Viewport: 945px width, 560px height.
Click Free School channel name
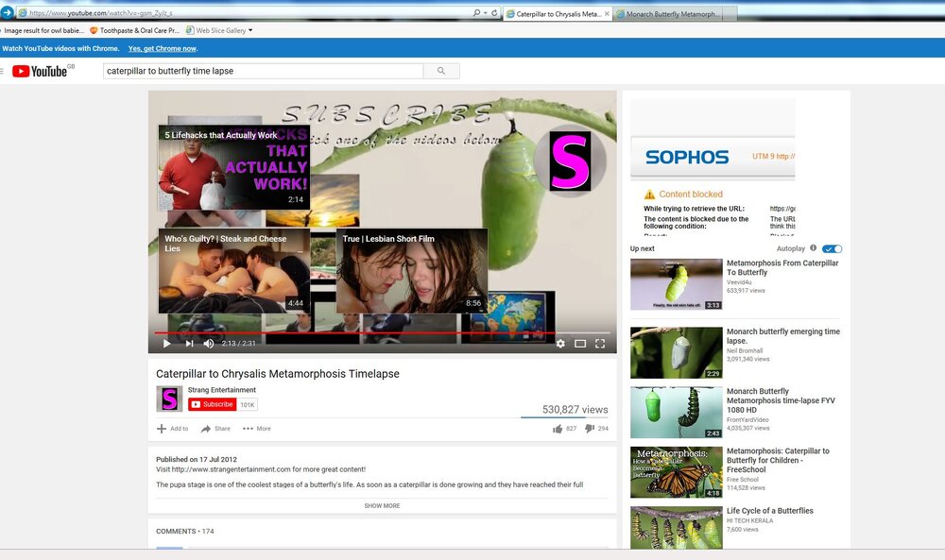(x=743, y=480)
